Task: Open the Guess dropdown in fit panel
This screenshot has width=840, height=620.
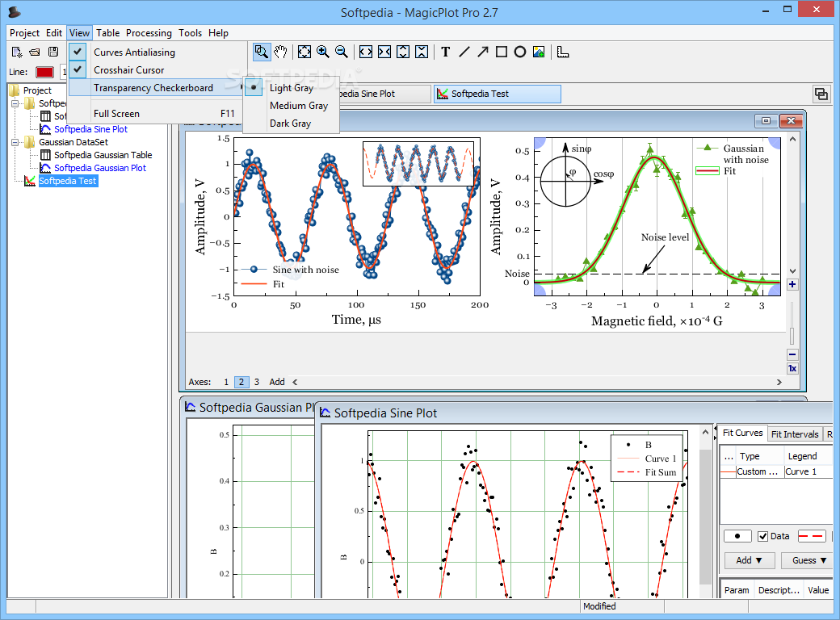Action: (x=808, y=560)
